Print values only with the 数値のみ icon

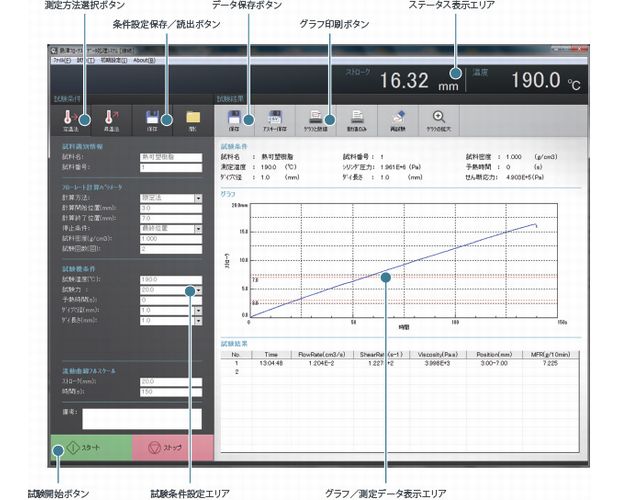point(357,120)
